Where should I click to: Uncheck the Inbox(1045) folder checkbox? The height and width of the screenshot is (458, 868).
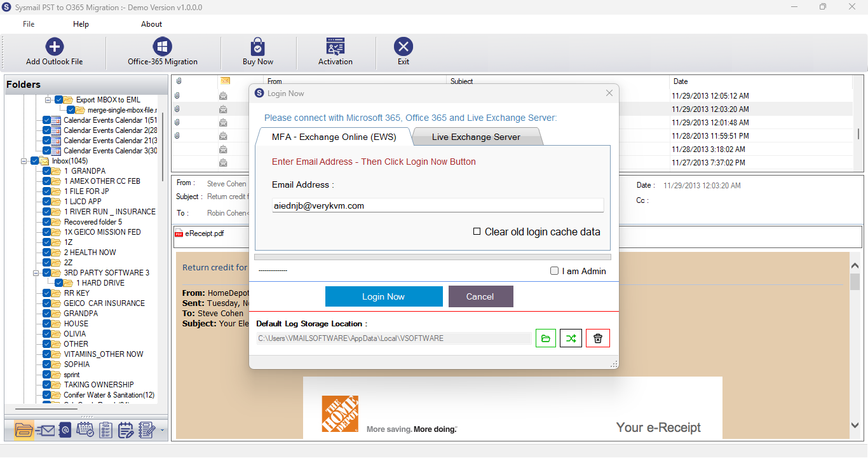[x=35, y=161]
